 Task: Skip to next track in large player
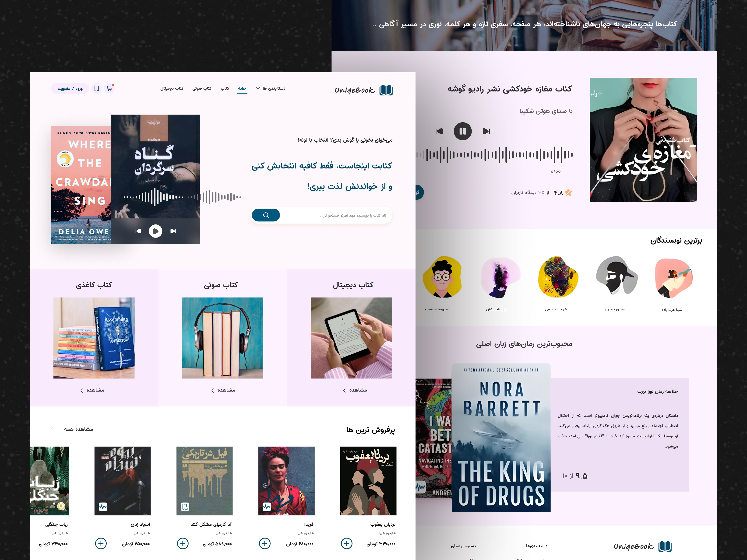[486, 131]
